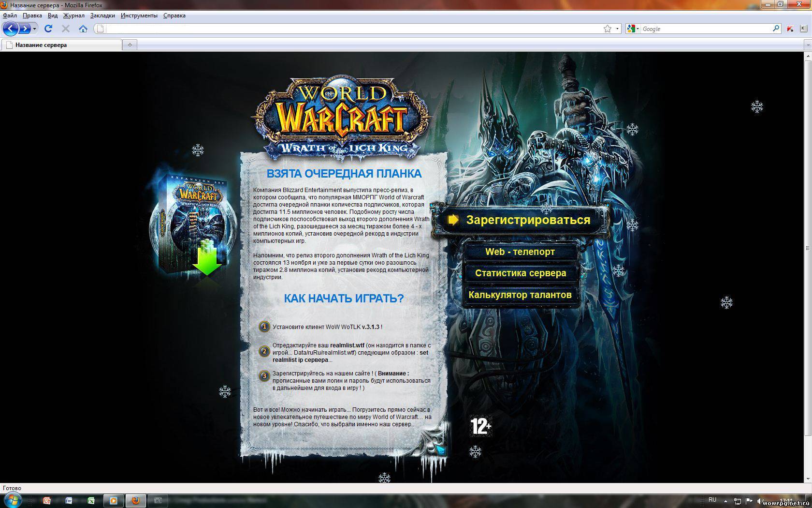Open the list-all-tabs dropdown arrow
The width and height of the screenshot is (812, 508).
[808, 45]
